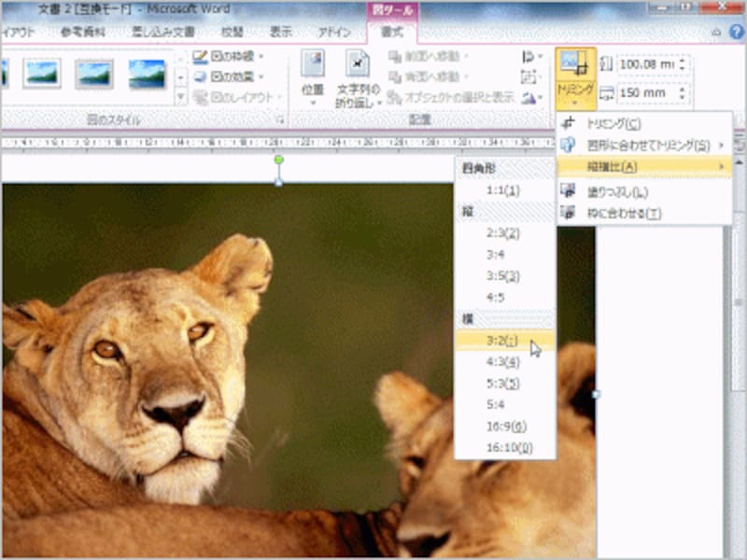
Task: Open the Selection Pane (オブジェクトの選択と表示)
Action: point(451,98)
